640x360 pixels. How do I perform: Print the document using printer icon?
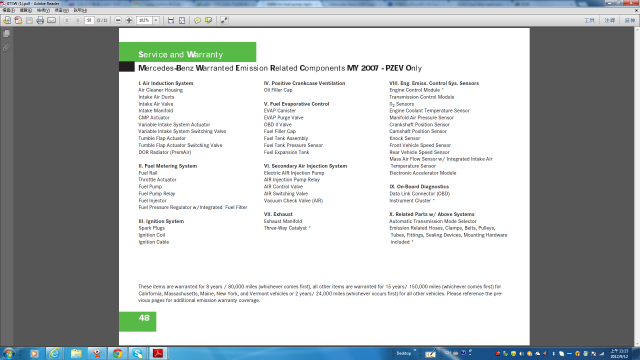(x=40, y=20)
